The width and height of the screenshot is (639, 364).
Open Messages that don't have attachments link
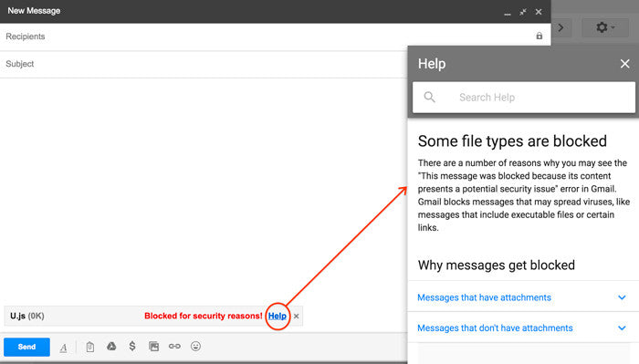pyautogui.click(x=495, y=328)
